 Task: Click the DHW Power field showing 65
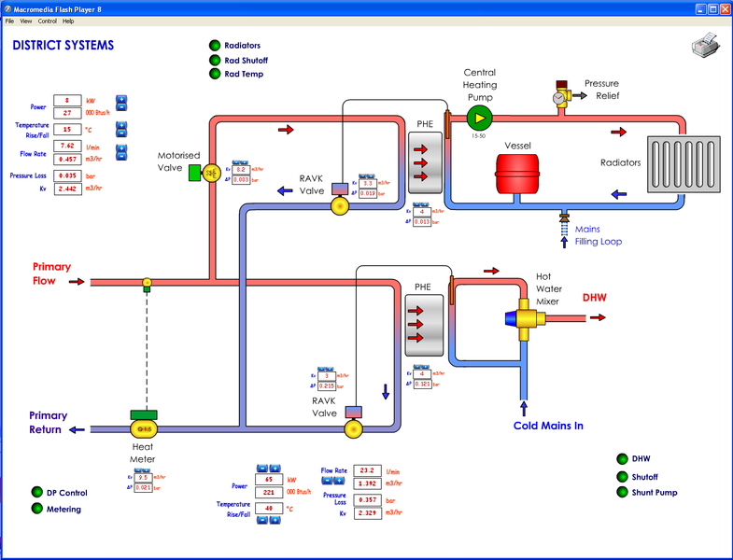click(269, 480)
